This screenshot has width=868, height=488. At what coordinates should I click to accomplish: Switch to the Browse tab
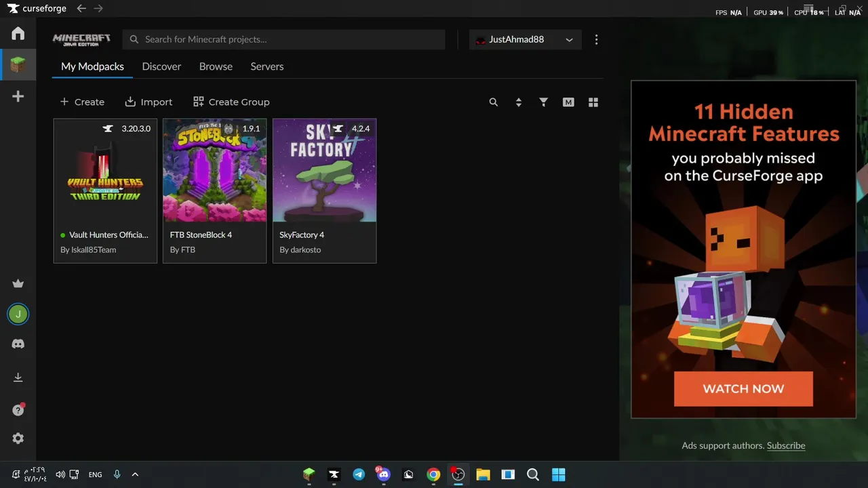(216, 66)
